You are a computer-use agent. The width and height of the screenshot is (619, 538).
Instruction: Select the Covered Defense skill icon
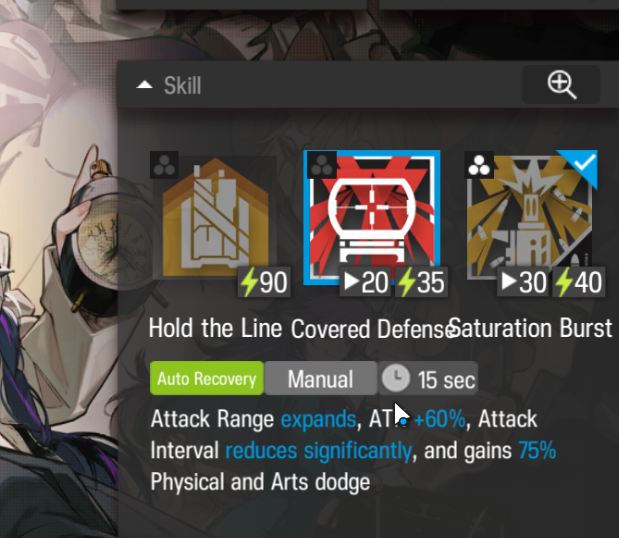[371, 217]
